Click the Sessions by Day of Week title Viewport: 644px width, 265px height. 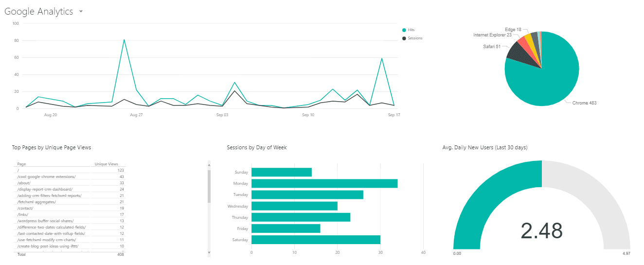click(257, 147)
